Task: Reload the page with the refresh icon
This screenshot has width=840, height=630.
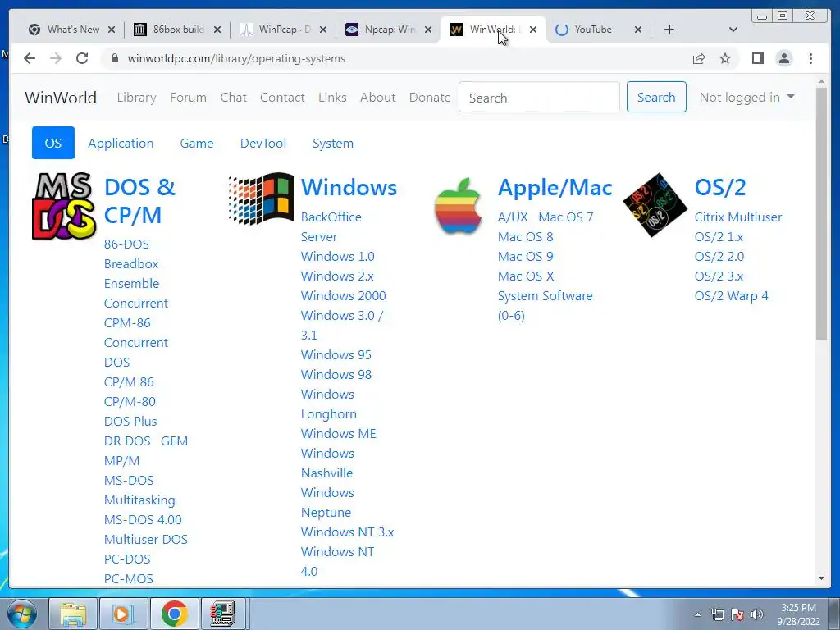Action: pyautogui.click(x=82, y=58)
